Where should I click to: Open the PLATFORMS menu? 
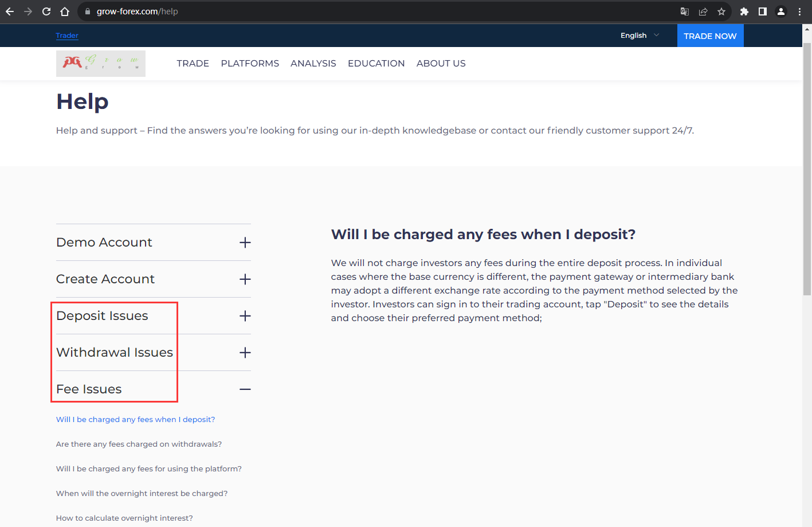coord(250,64)
